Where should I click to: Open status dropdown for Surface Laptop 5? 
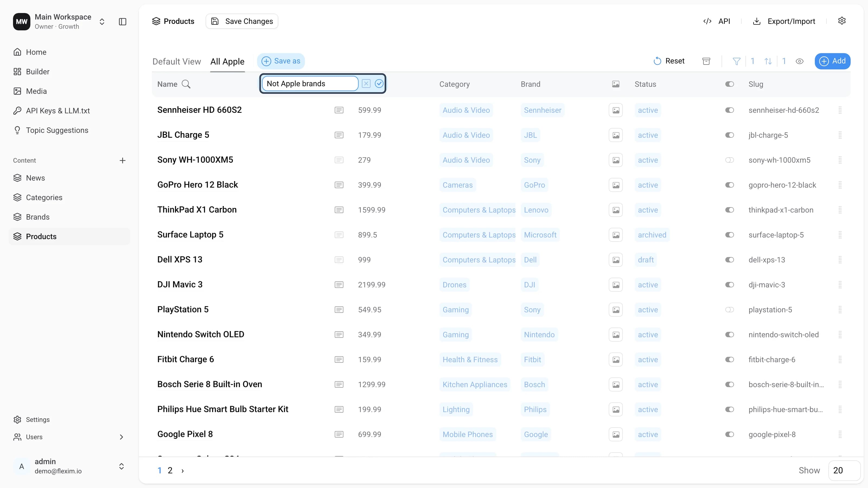point(652,235)
